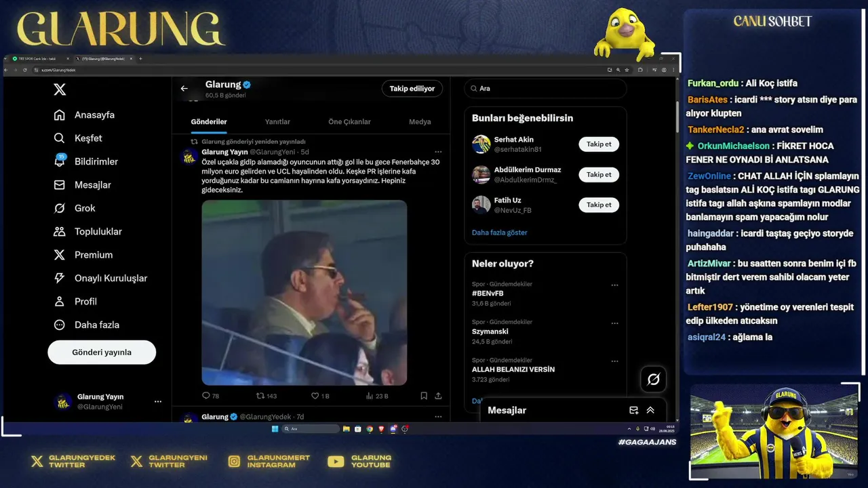The image size is (868, 488).
Task: Switch to Öne Çıkanlar tab
Action: (349, 122)
